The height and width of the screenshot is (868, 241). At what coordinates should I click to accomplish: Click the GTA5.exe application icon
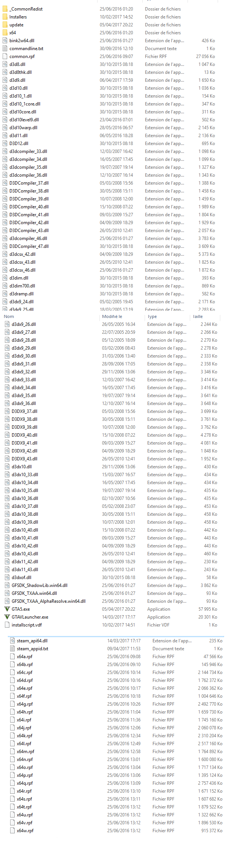click(x=7, y=609)
